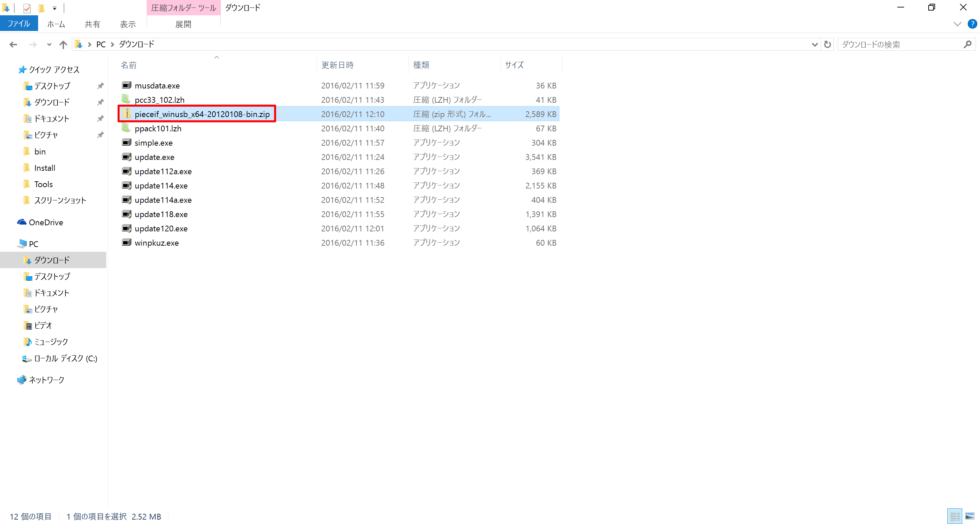Select PC in the navigation pane
This screenshot has height=524, width=980.
coord(33,244)
